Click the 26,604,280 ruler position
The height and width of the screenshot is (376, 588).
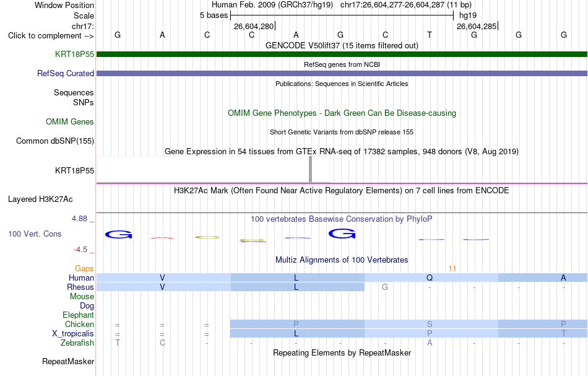click(254, 26)
